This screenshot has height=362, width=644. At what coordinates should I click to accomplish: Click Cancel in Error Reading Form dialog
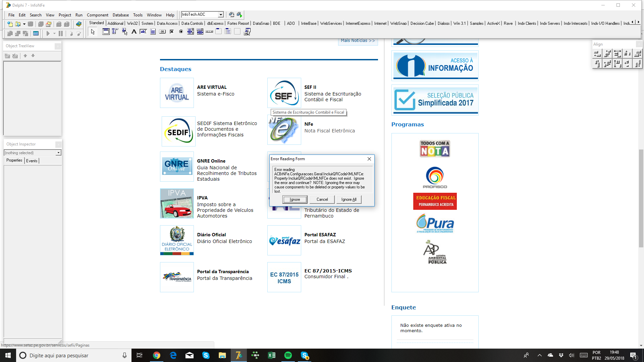click(x=322, y=199)
